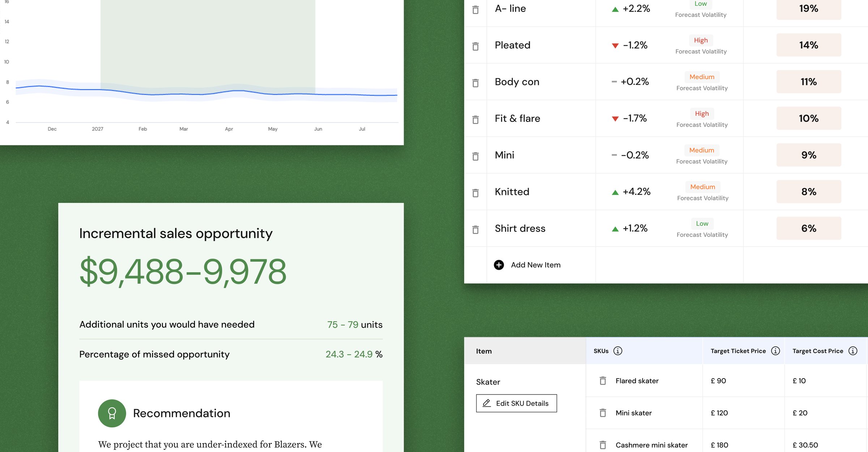This screenshot has height=452, width=868.
Task: Click Medium volatility tag on Knitted row
Action: [703, 187]
